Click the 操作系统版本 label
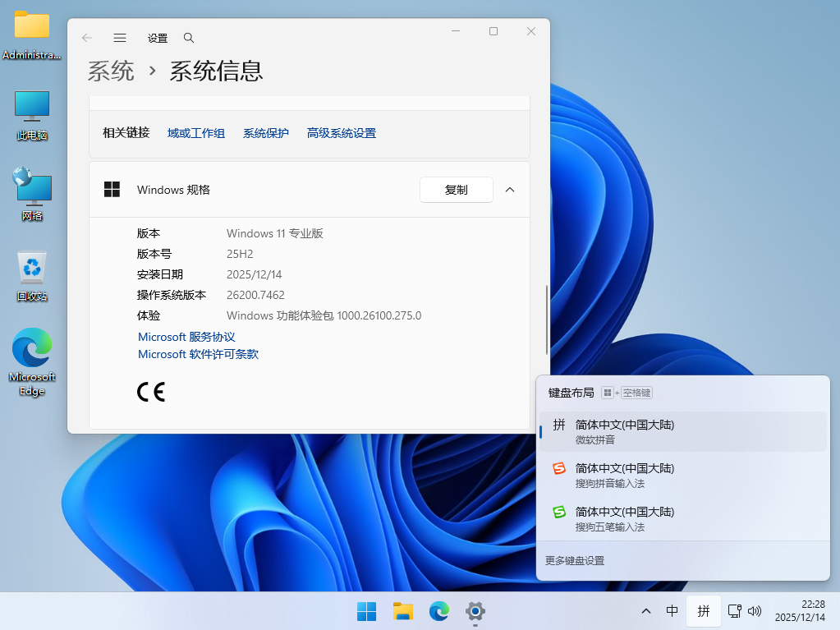The height and width of the screenshot is (630, 840). click(172, 295)
